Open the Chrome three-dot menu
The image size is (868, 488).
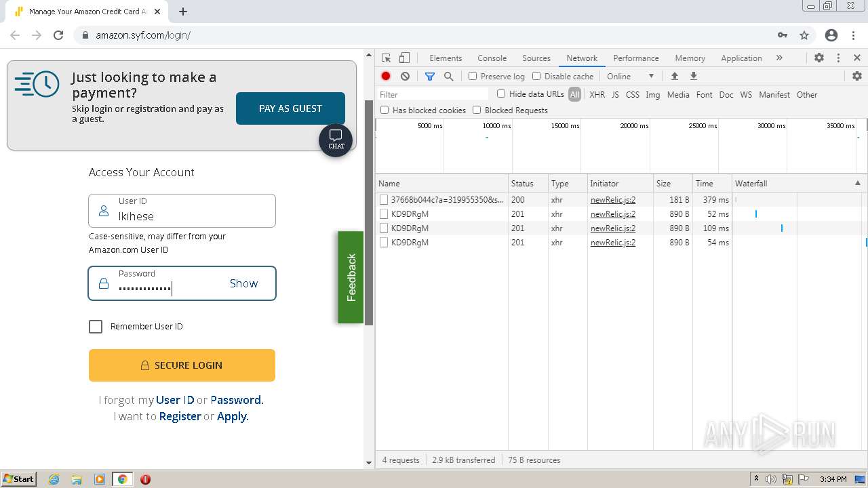(852, 35)
